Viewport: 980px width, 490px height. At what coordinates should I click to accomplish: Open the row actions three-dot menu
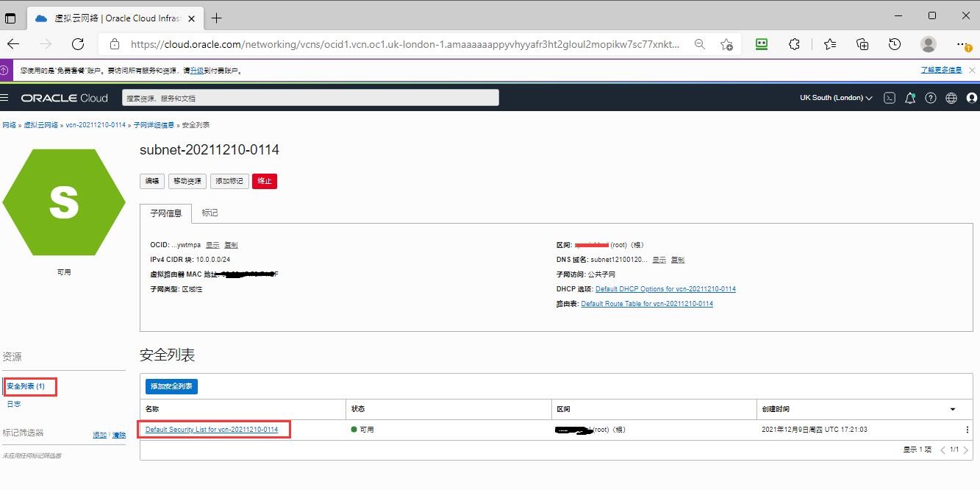pos(967,430)
